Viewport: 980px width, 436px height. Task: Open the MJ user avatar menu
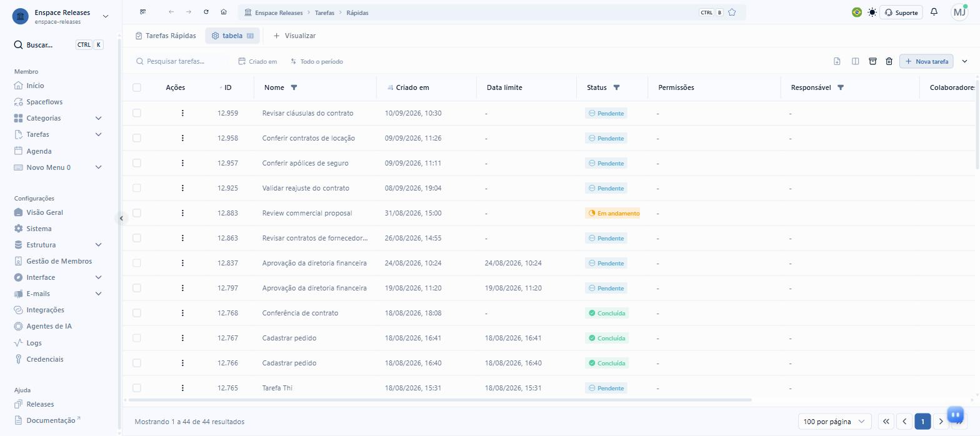tap(959, 12)
